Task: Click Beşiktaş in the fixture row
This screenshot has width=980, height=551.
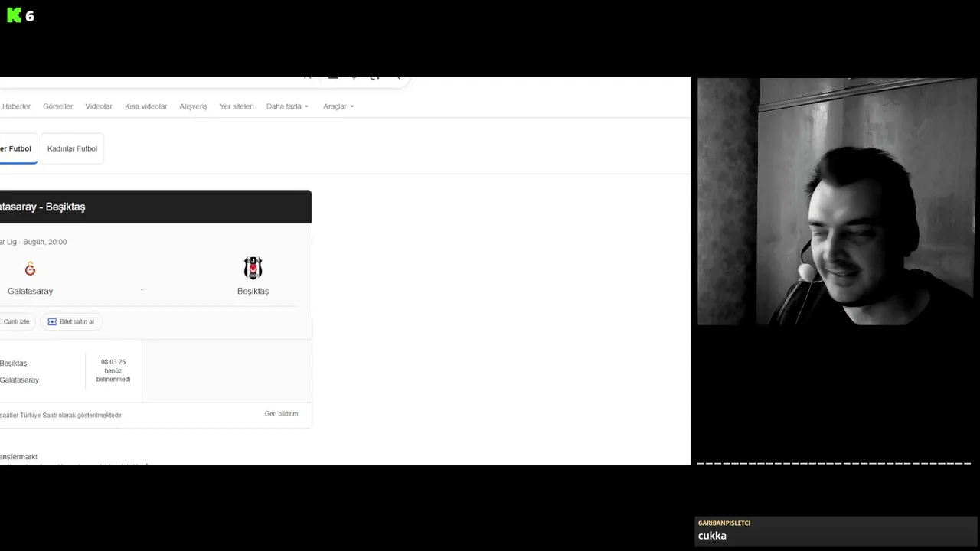Action: pyautogui.click(x=13, y=363)
